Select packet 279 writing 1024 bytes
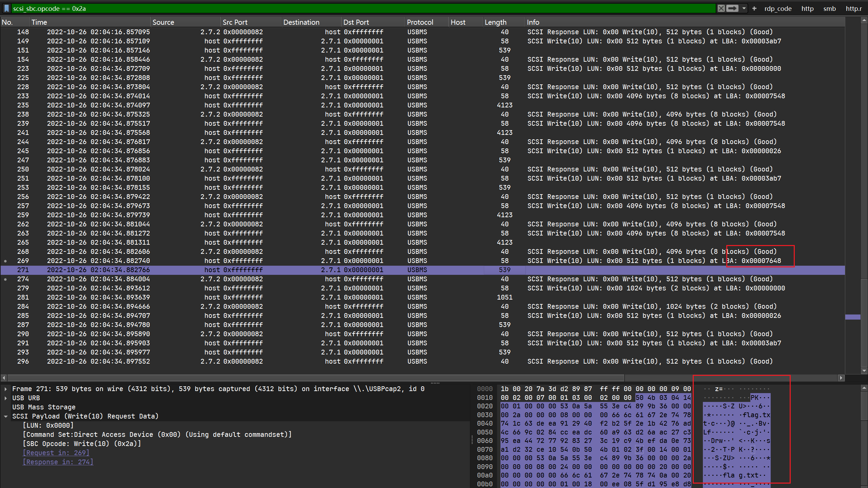Image resolution: width=868 pixels, height=488 pixels. click(x=422, y=288)
